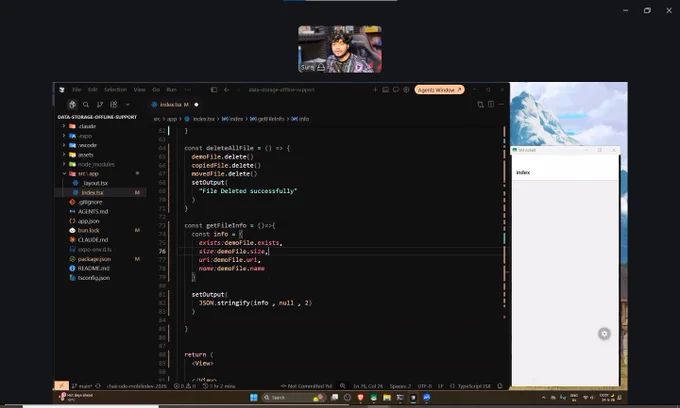Open the compare changes icon in editor toolbar
The height and width of the screenshot is (408, 680).
click(480, 104)
